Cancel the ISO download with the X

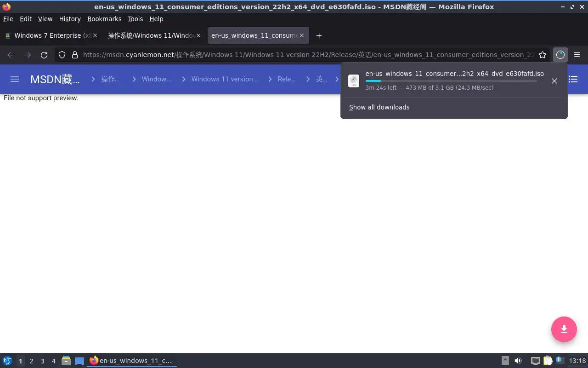[x=554, y=81]
